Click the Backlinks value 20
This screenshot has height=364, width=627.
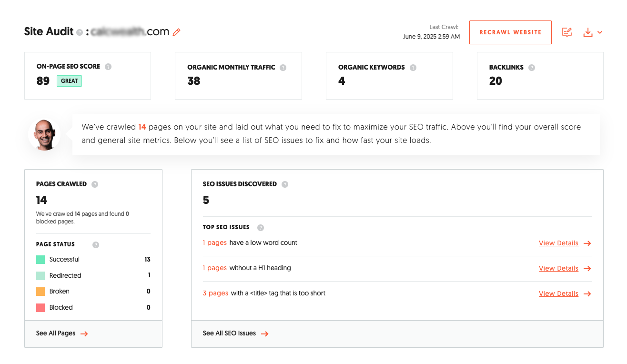(x=496, y=81)
